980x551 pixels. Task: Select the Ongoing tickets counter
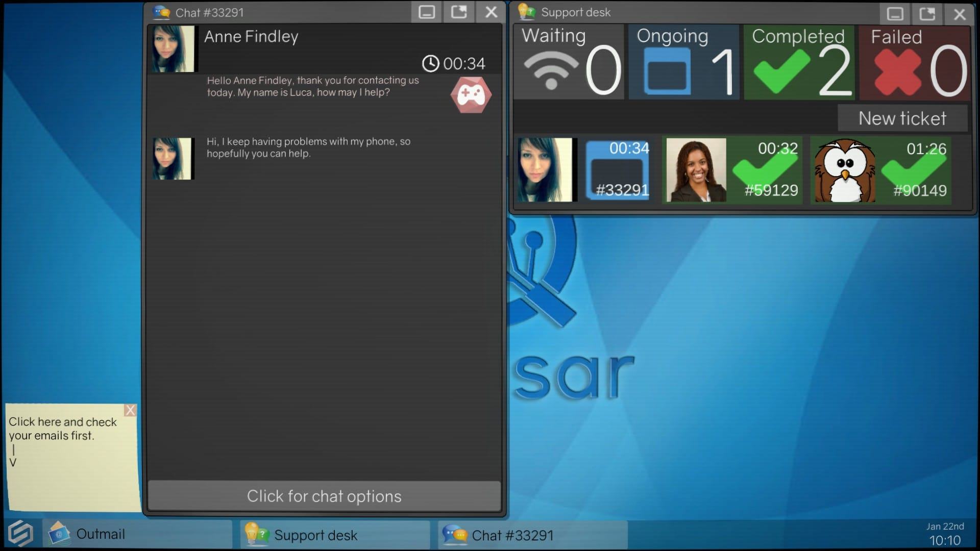(684, 62)
